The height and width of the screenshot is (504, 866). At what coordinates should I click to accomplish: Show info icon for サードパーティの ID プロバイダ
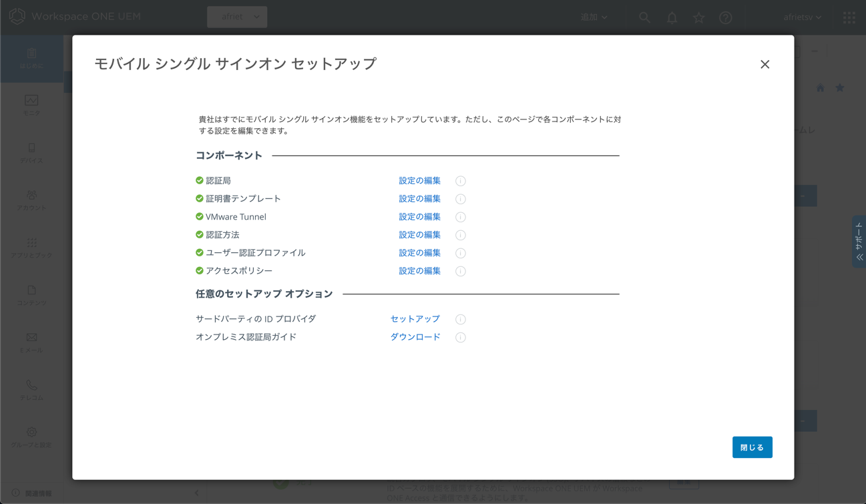point(461,319)
